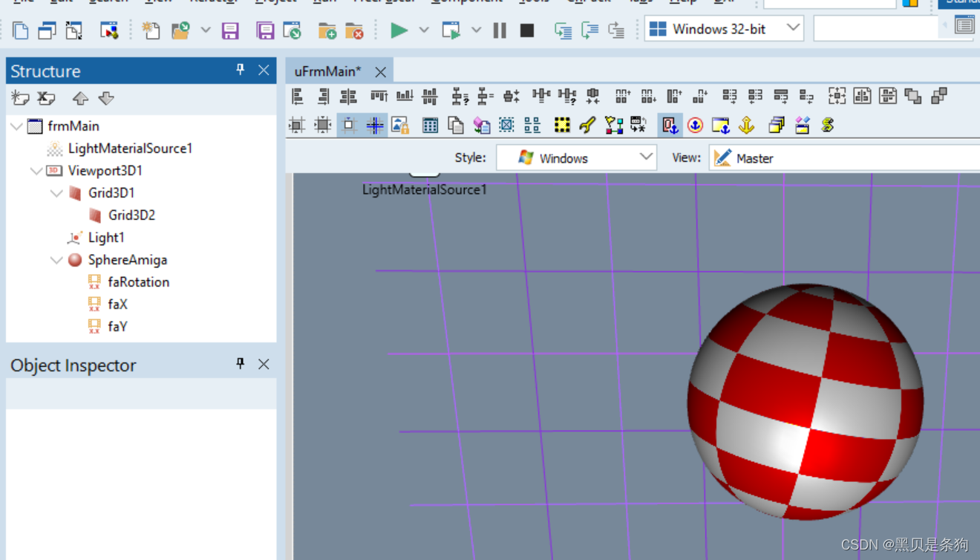Open the Component menu
The width and height of the screenshot is (980, 560).
(x=466, y=2)
